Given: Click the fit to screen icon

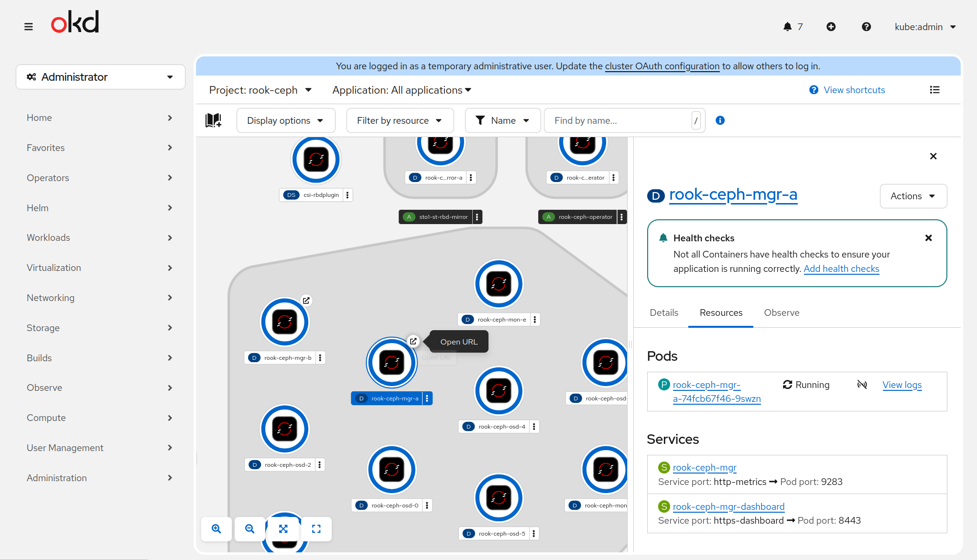Looking at the screenshot, I should pyautogui.click(x=283, y=529).
